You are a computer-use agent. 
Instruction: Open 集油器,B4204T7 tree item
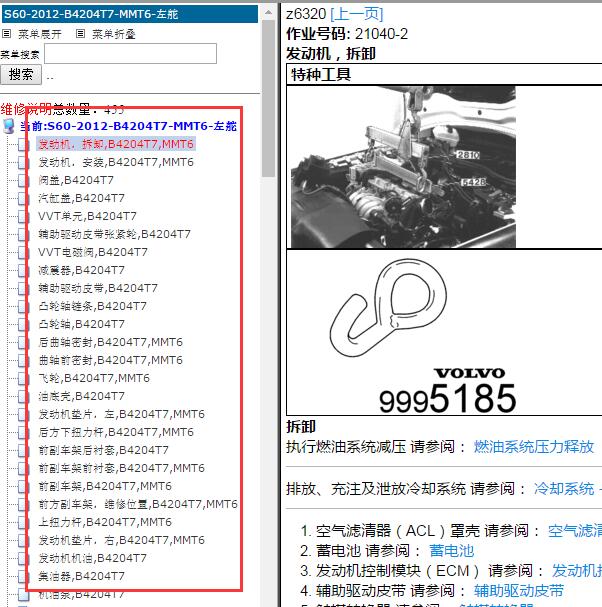click(x=81, y=576)
